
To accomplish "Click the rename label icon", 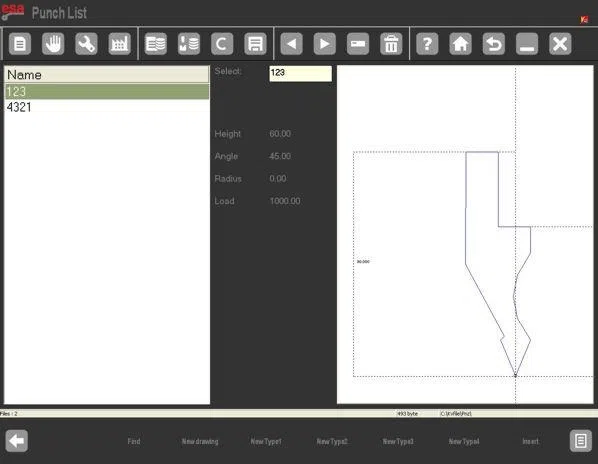I will click(x=358, y=44).
